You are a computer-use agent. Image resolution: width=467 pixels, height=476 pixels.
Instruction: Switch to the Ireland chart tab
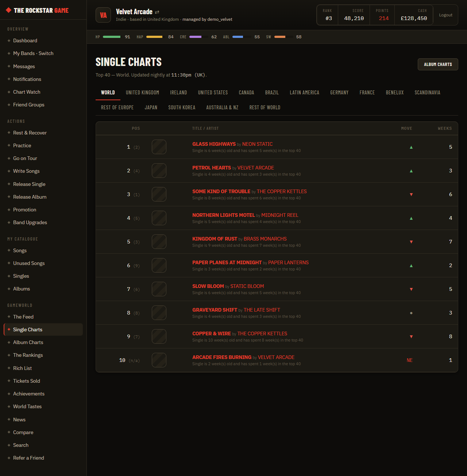tap(178, 93)
